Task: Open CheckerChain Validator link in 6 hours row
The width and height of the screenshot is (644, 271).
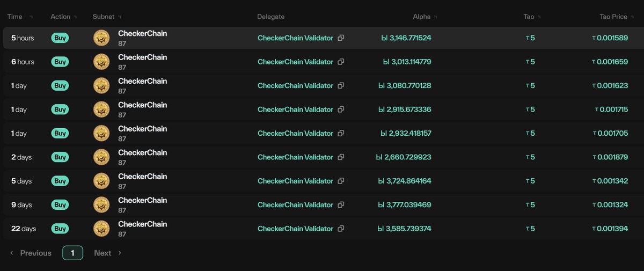Action: point(295,62)
